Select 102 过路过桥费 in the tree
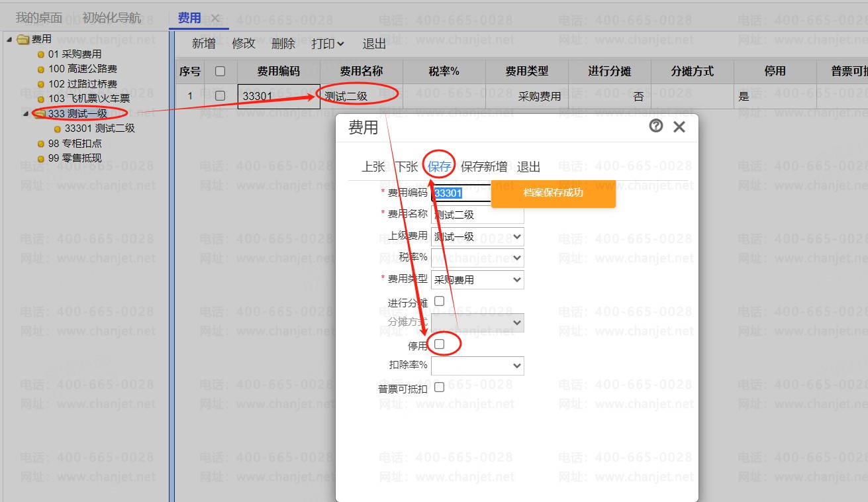This screenshot has width=868, height=502. coord(83,84)
